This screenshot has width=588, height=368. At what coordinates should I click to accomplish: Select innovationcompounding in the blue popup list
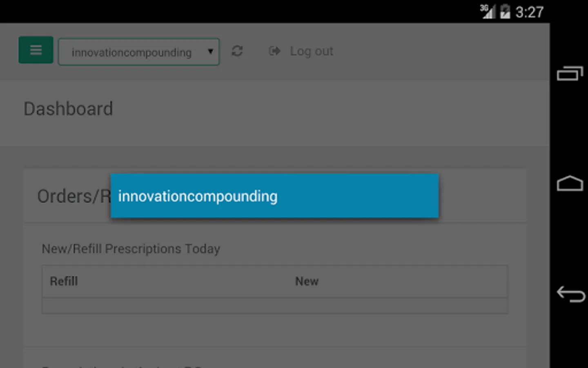point(274,196)
